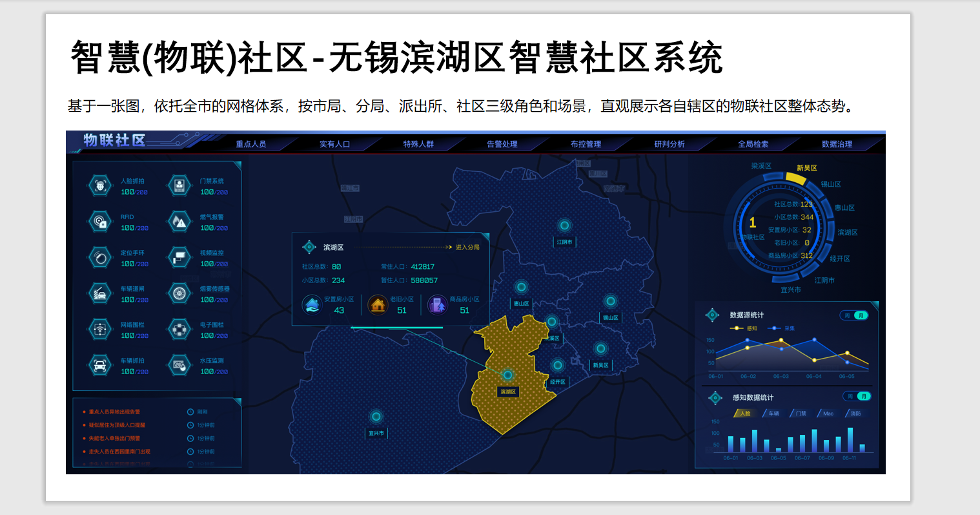Image resolution: width=980 pixels, height=515 pixels.
Task: Toggle the 感知 legend in line chart
Action: (744, 328)
